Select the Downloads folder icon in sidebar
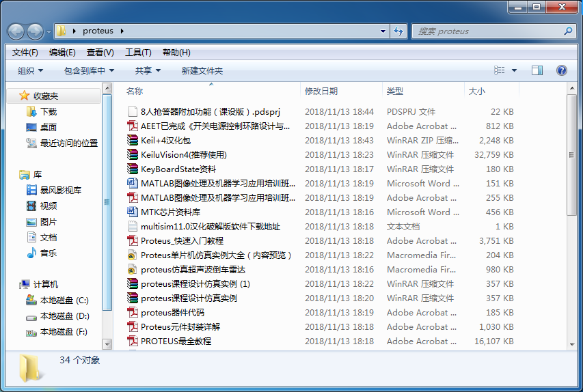The height and width of the screenshot is (392, 583). pyautogui.click(x=31, y=111)
